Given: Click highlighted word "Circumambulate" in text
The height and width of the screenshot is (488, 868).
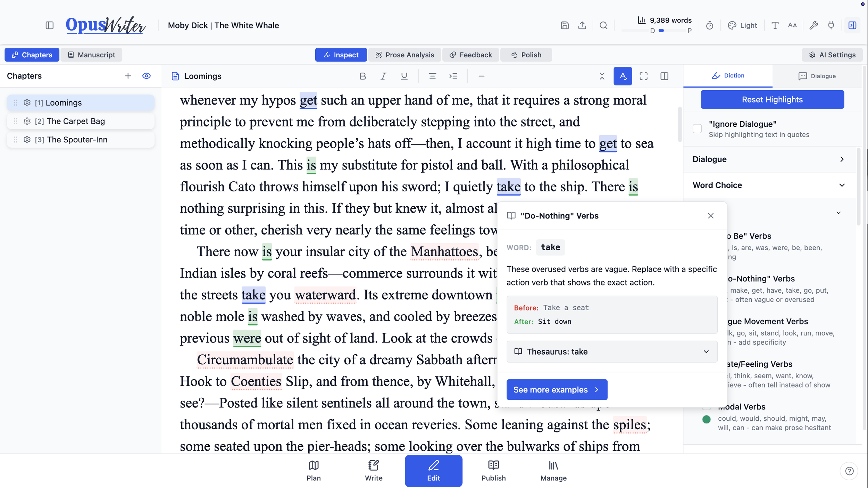Looking at the screenshot, I should point(245,359).
